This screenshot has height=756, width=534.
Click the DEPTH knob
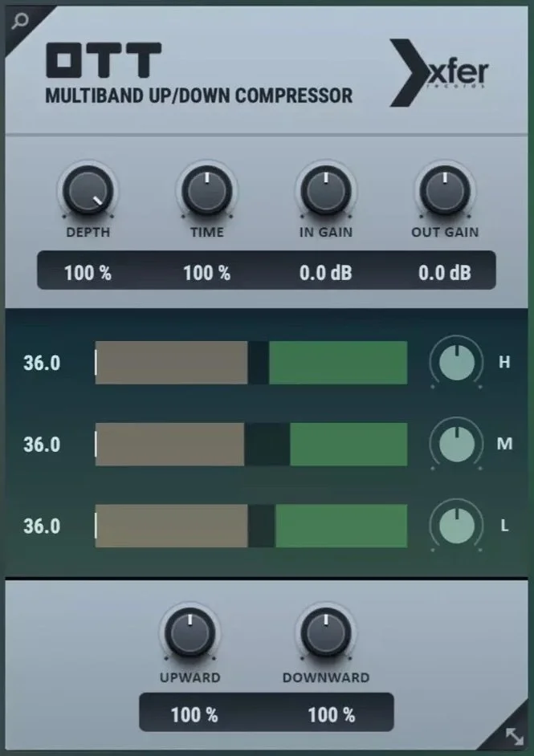coord(88,191)
